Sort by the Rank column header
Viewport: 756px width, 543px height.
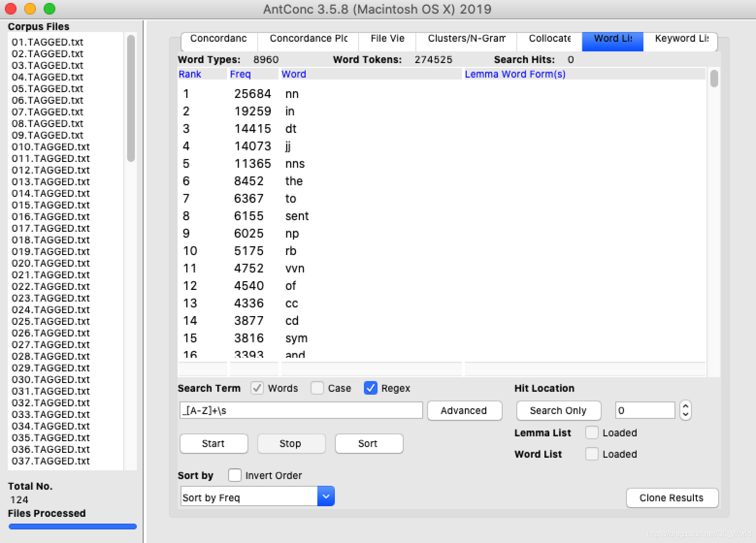(202, 74)
